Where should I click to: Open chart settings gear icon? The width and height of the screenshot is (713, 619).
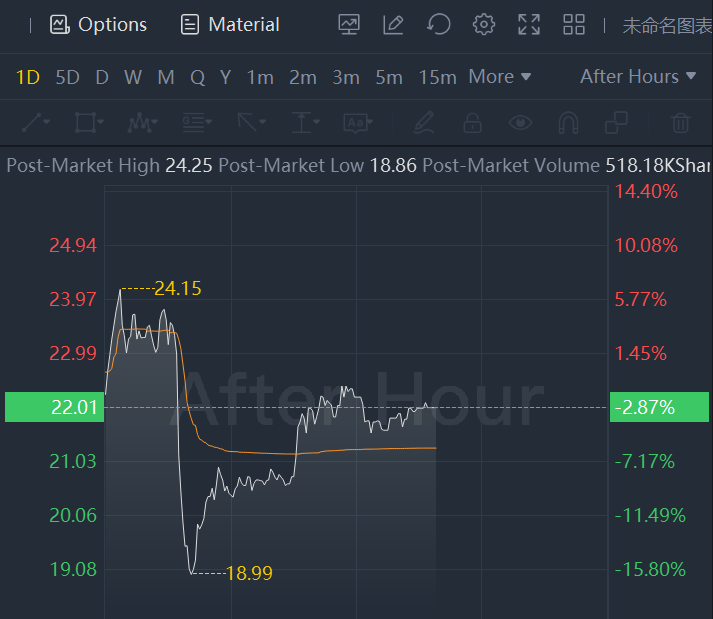484,25
